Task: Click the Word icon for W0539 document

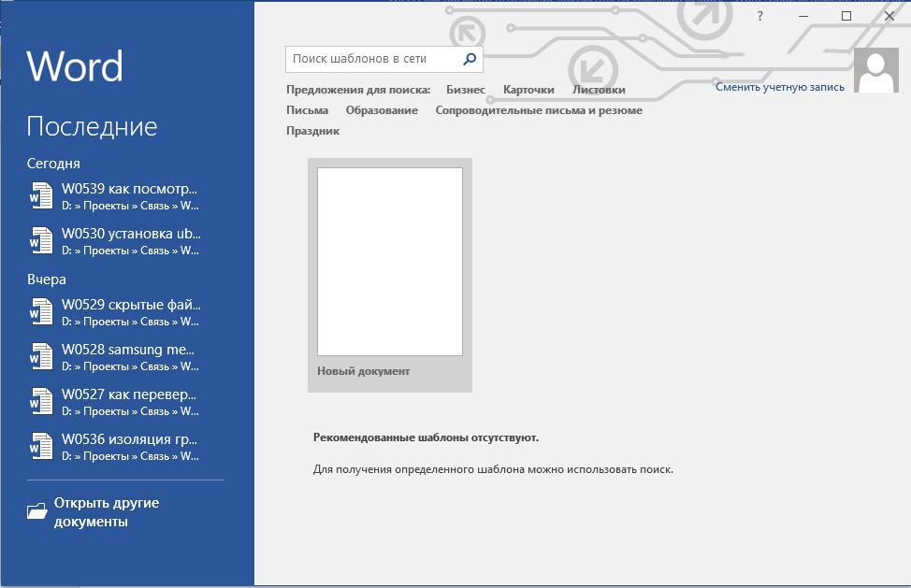Action: (x=41, y=195)
